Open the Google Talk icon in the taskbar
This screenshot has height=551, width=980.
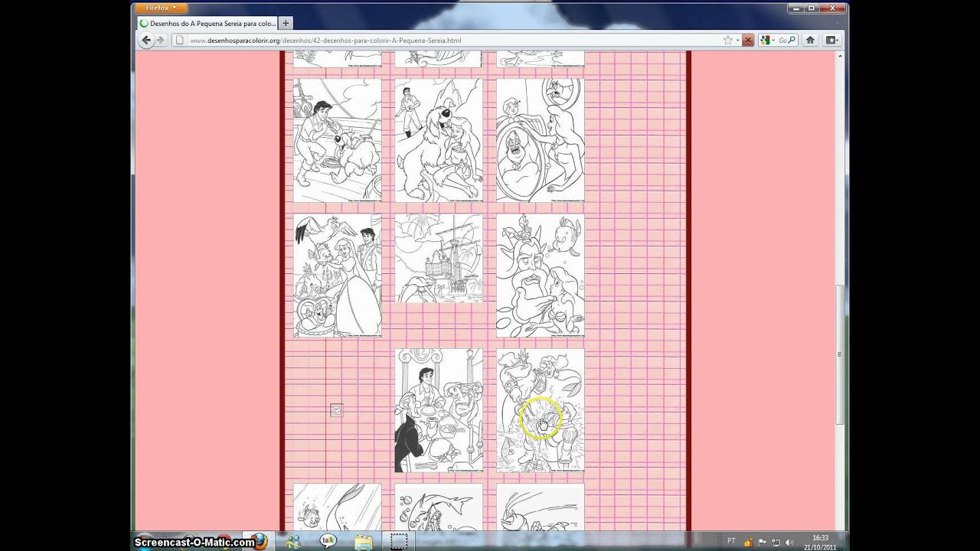coord(328,541)
